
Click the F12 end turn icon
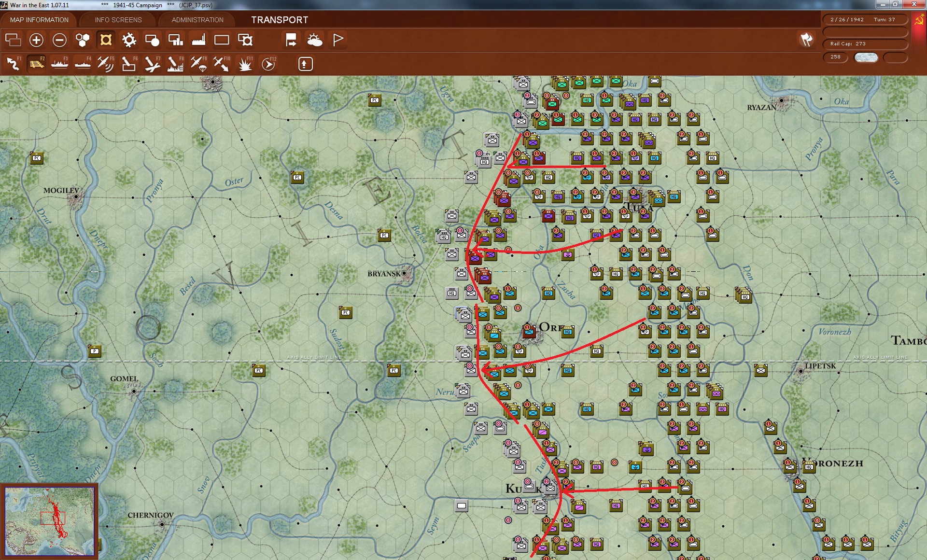pos(268,64)
